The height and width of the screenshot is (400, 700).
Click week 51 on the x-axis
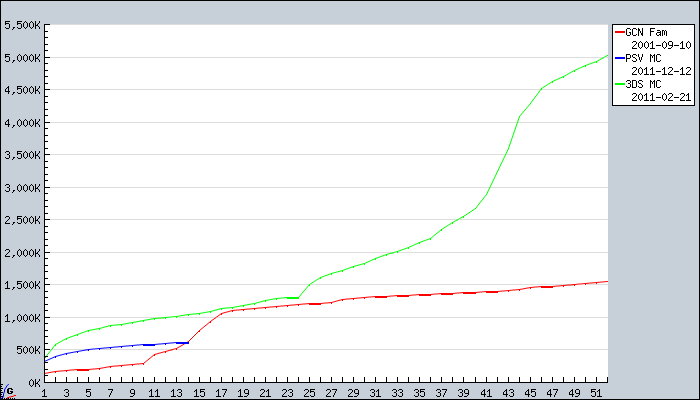pyautogui.click(x=596, y=393)
